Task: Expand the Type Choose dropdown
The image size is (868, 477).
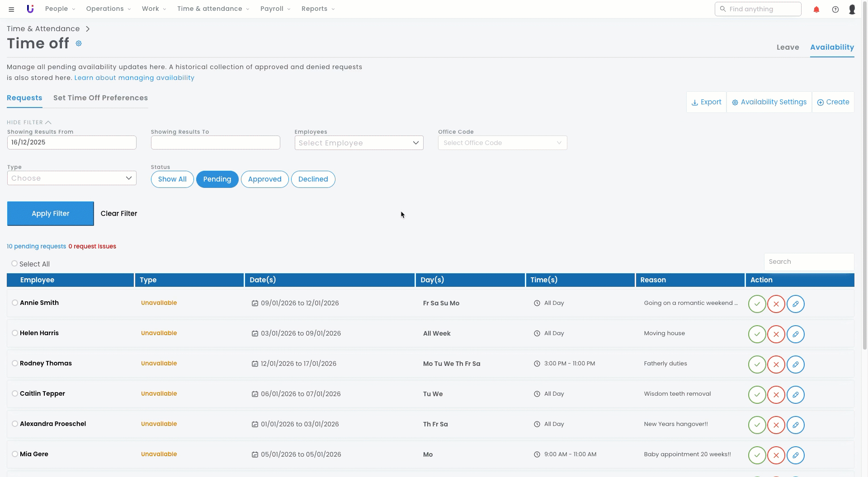Action: pyautogui.click(x=71, y=178)
